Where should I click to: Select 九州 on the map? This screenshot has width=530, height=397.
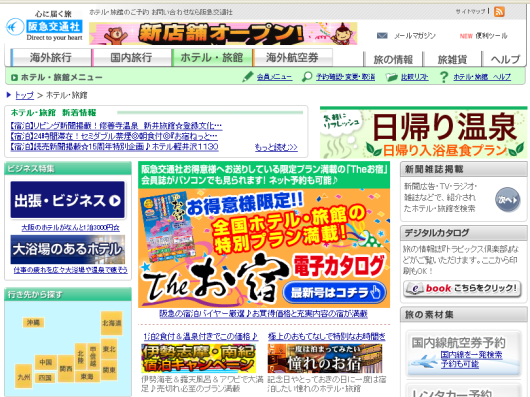click(x=24, y=376)
